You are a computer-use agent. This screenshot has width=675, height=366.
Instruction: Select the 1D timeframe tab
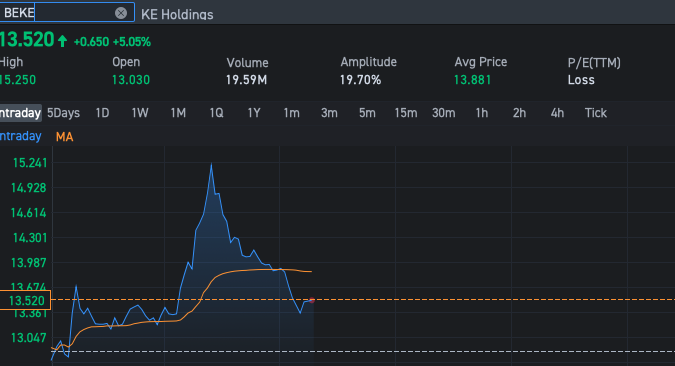pyautogui.click(x=102, y=113)
